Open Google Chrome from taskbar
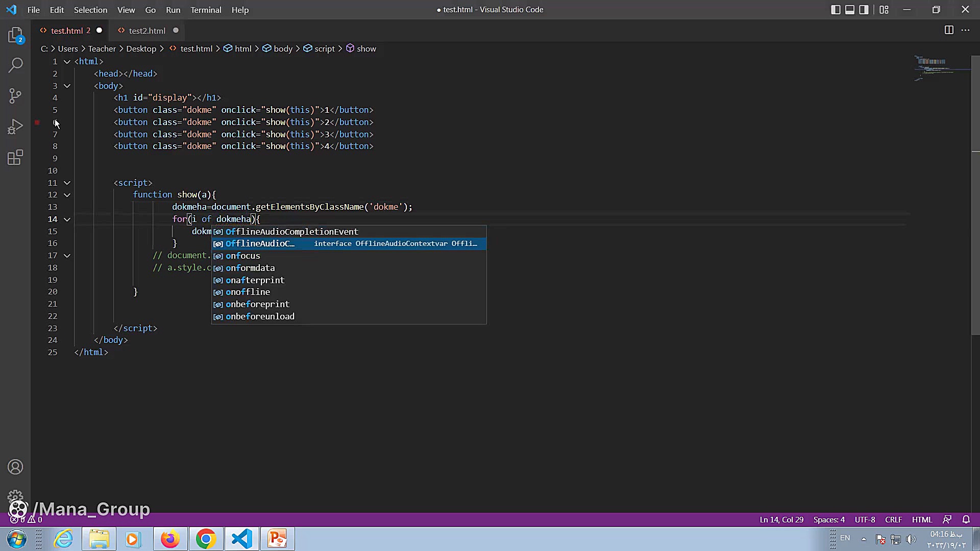The image size is (980, 551). click(x=206, y=539)
